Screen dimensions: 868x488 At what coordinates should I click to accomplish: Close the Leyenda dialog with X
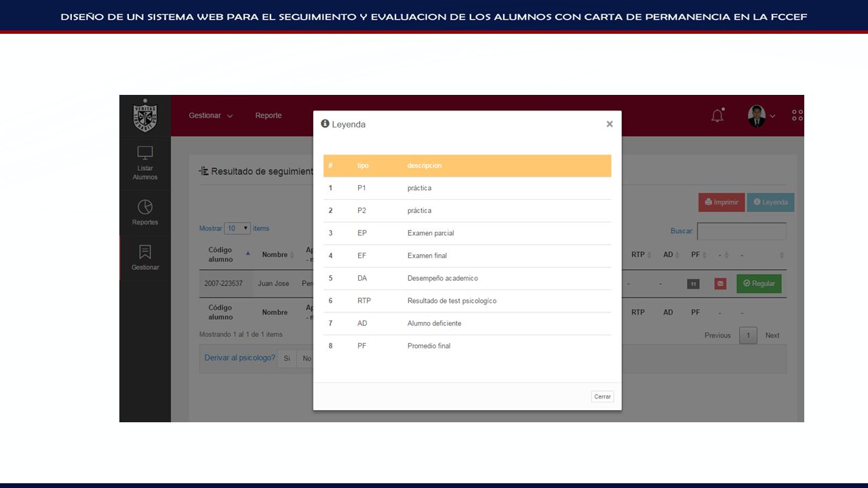click(610, 124)
